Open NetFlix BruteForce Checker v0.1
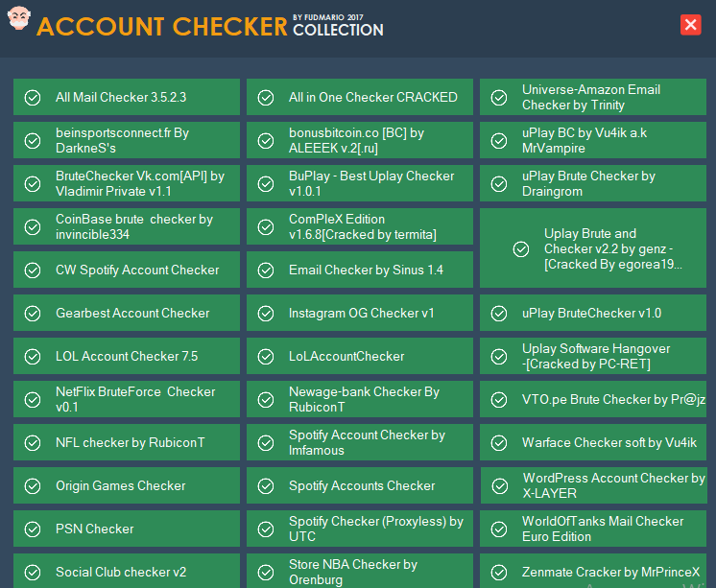The width and height of the screenshot is (716, 588). [127, 399]
